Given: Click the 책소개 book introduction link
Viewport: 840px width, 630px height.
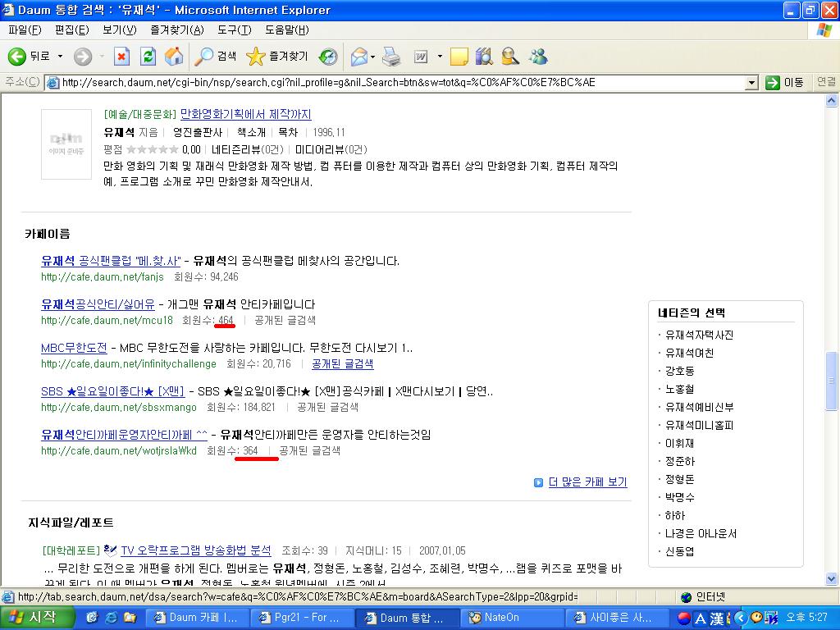Looking at the screenshot, I should 251,132.
